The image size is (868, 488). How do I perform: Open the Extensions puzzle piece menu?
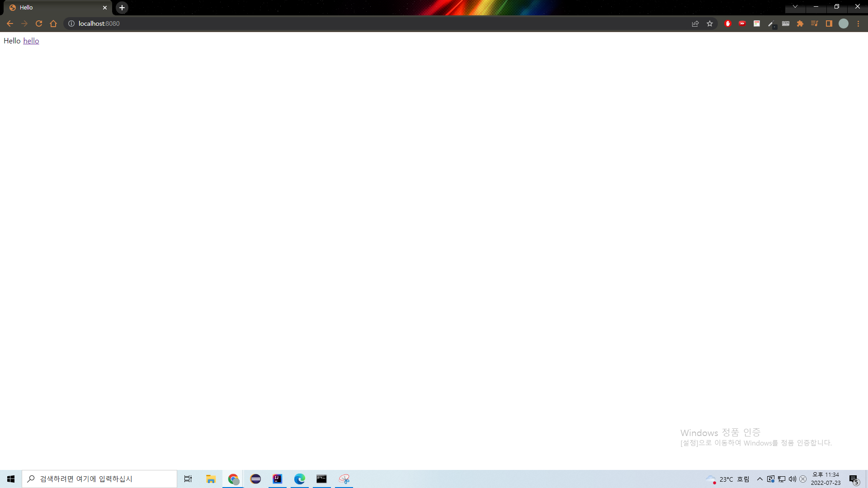[800, 23]
